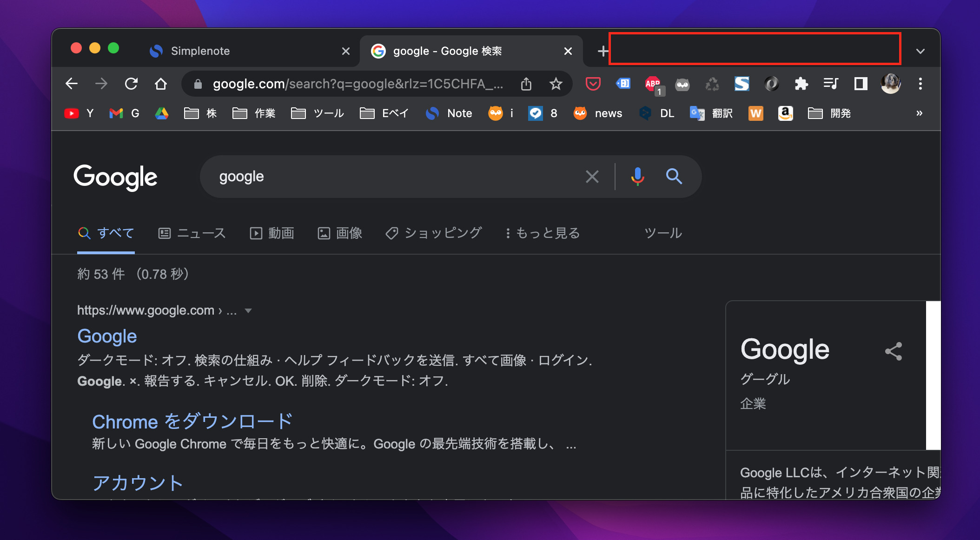Screen dimensions: 980x540
Task: Expand the 開発 bookmarks folder
Action: [829, 113]
